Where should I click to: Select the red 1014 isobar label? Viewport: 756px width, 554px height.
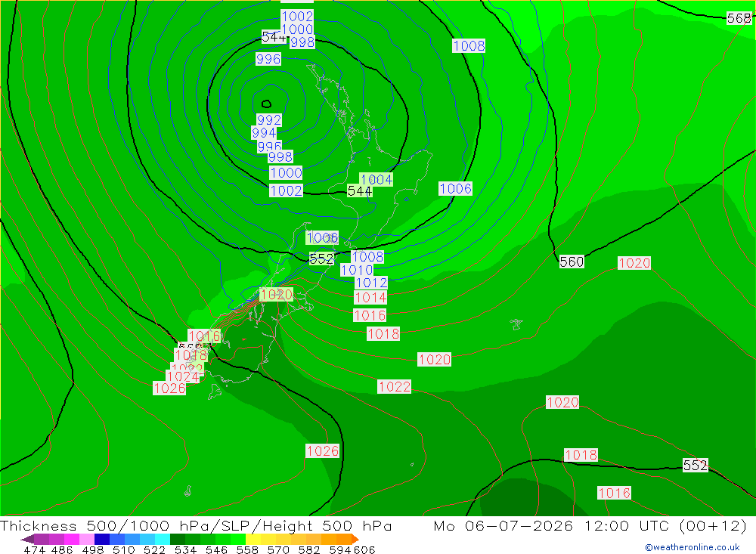tap(370, 298)
